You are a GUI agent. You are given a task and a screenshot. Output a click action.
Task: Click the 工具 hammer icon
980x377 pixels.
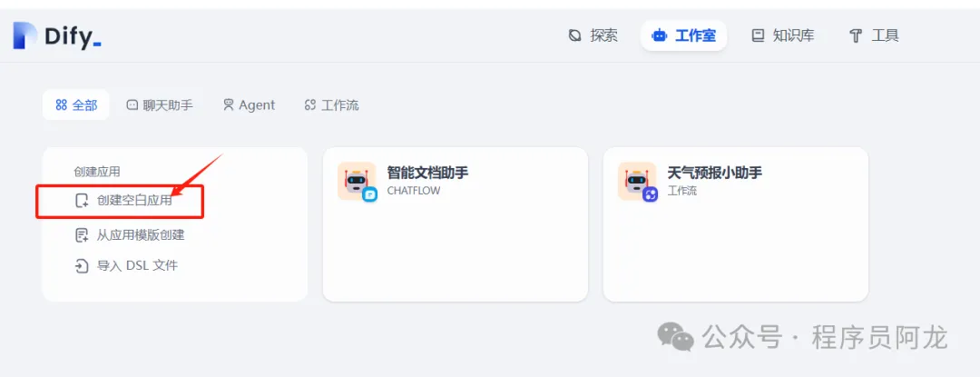856,35
